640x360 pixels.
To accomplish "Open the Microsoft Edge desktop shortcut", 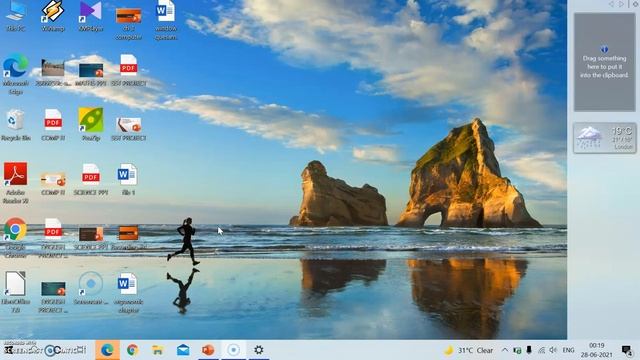I will [16, 73].
